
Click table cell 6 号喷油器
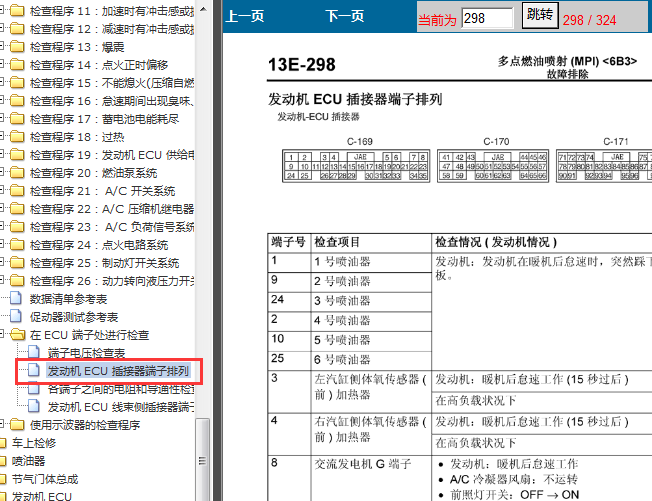point(371,360)
